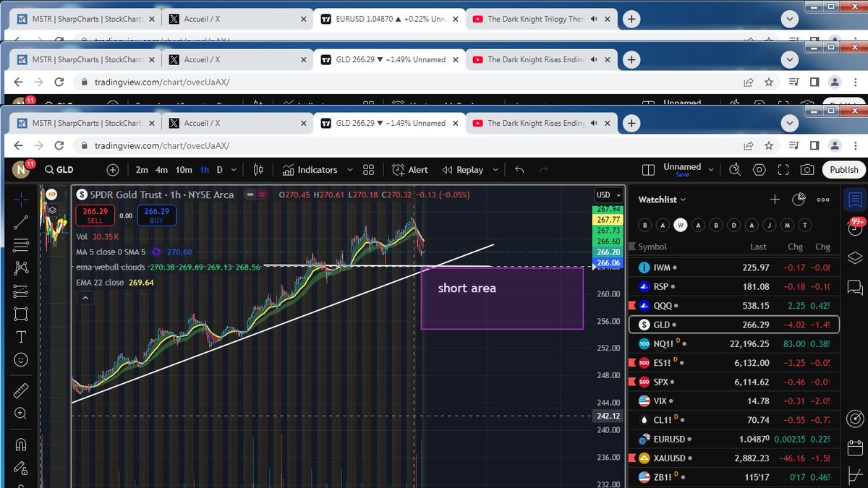This screenshot has width=868, height=488.
Task: Create an Alert
Action: point(410,170)
